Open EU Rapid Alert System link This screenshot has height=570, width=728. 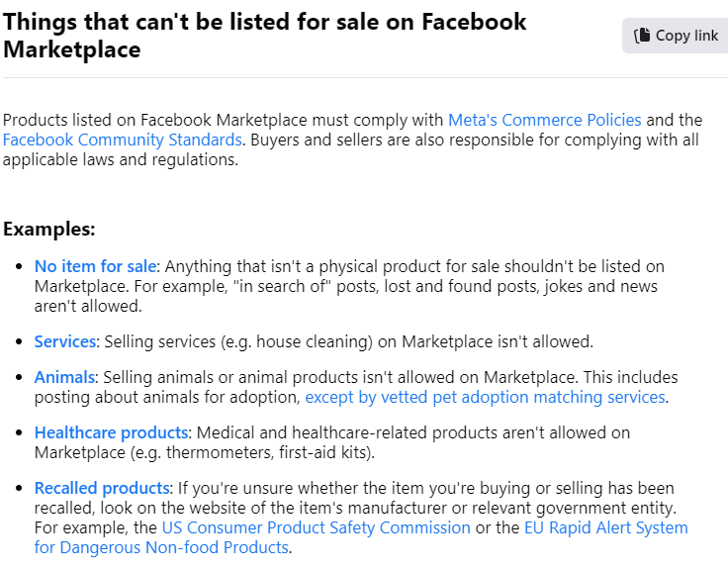coord(606,527)
